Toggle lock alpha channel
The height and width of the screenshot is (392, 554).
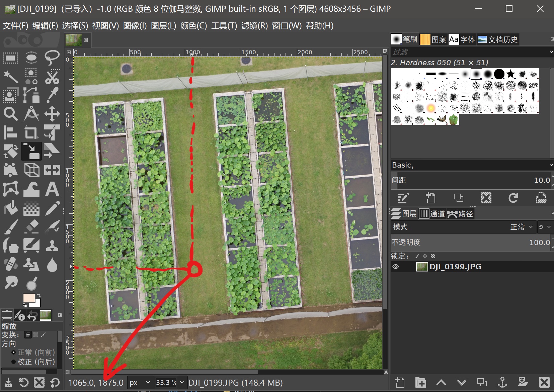[433, 256]
